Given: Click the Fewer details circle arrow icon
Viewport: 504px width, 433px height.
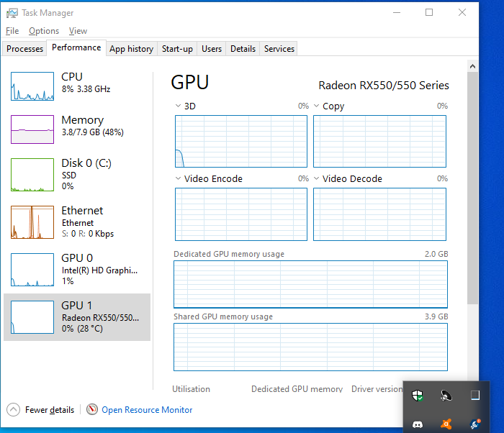Looking at the screenshot, I should click(13, 409).
